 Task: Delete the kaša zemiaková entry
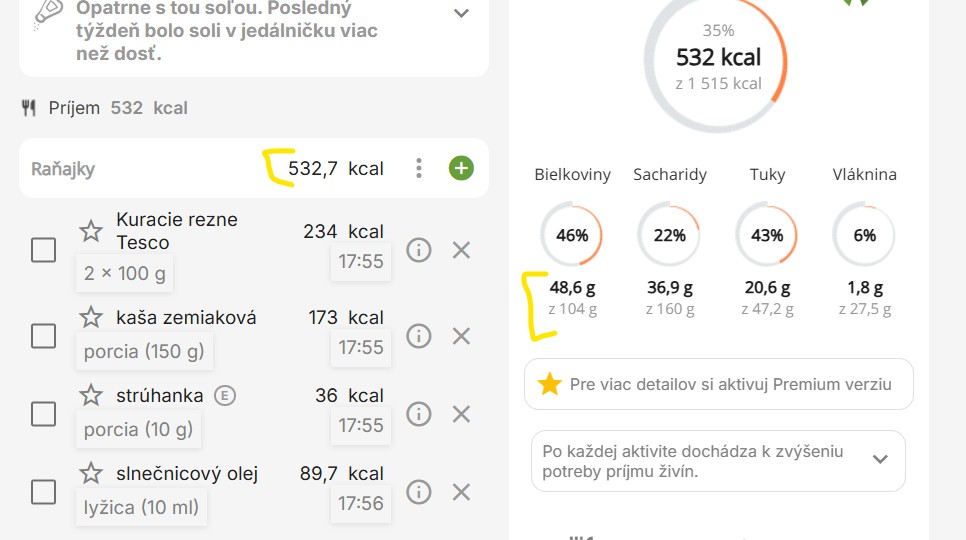[461, 336]
